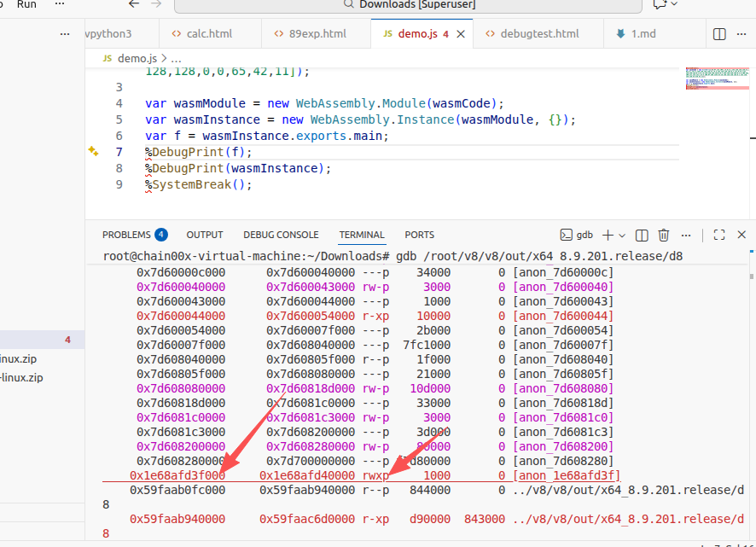Go forward with the right arrow
Viewport: 756px width, 547px height.
[x=156, y=4]
